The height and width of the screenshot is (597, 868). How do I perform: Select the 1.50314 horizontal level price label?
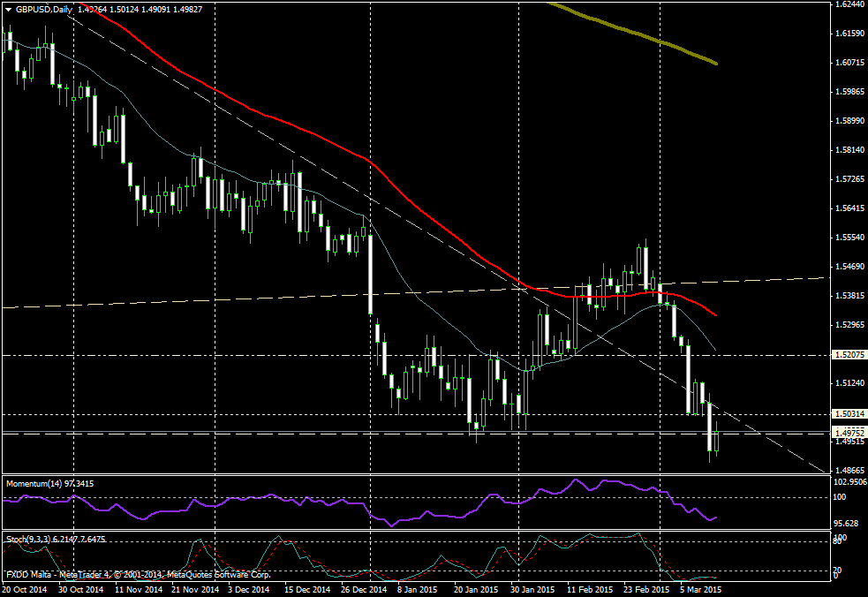[849, 413]
